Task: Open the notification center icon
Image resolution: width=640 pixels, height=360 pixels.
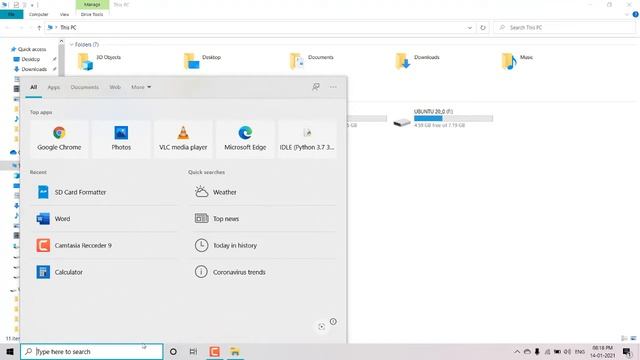Action: (627, 351)
